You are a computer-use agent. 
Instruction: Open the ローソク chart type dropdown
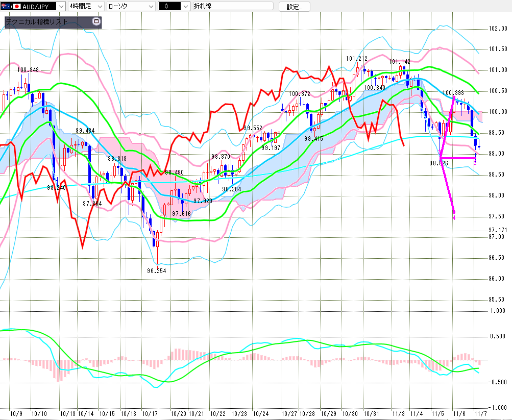(131, 6)
